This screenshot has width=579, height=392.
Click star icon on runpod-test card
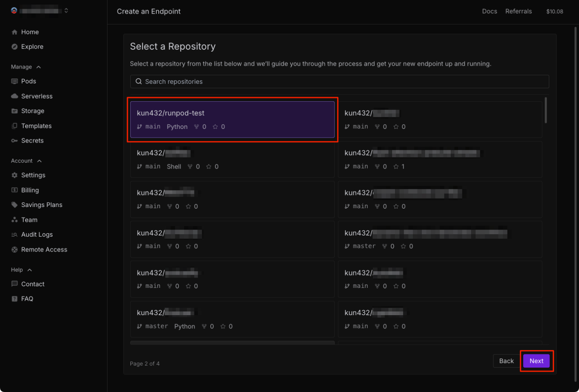tap(215, 127)
